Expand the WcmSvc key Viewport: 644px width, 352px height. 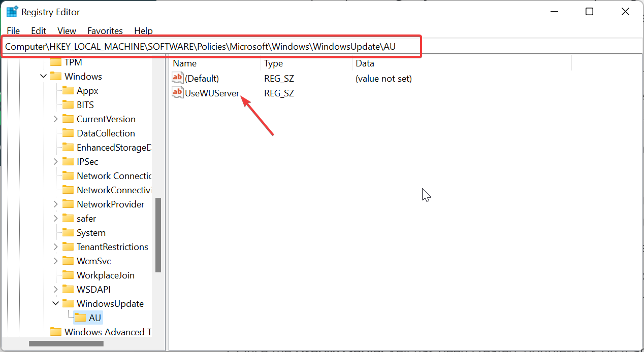click(x=56, y=261)
